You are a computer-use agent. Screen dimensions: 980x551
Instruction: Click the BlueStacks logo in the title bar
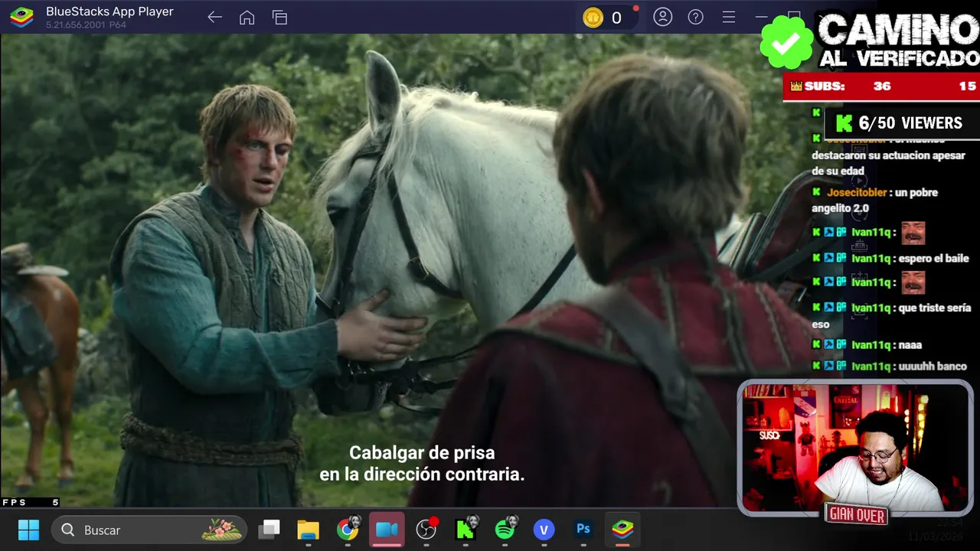[21, 17]
